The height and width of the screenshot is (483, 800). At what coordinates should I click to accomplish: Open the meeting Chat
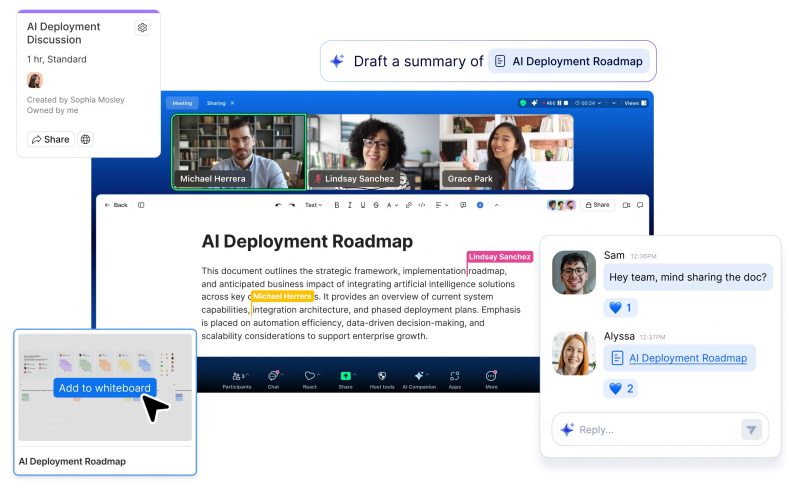273,379
